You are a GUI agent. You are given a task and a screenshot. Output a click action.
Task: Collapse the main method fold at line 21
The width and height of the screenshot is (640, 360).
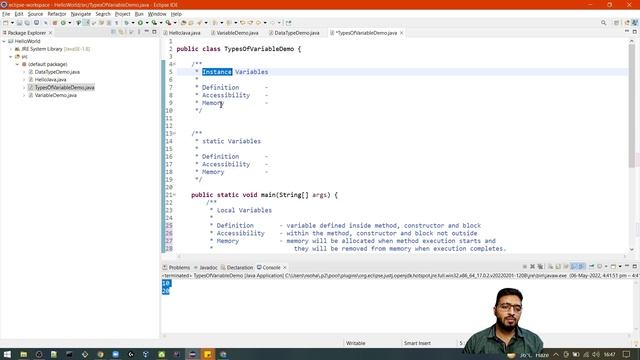(174, 195)
